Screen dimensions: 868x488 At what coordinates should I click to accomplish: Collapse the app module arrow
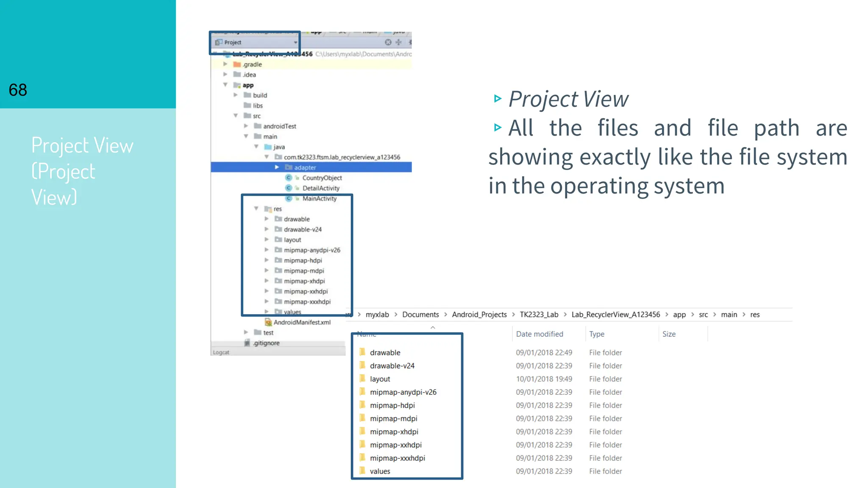coord(225,85)
